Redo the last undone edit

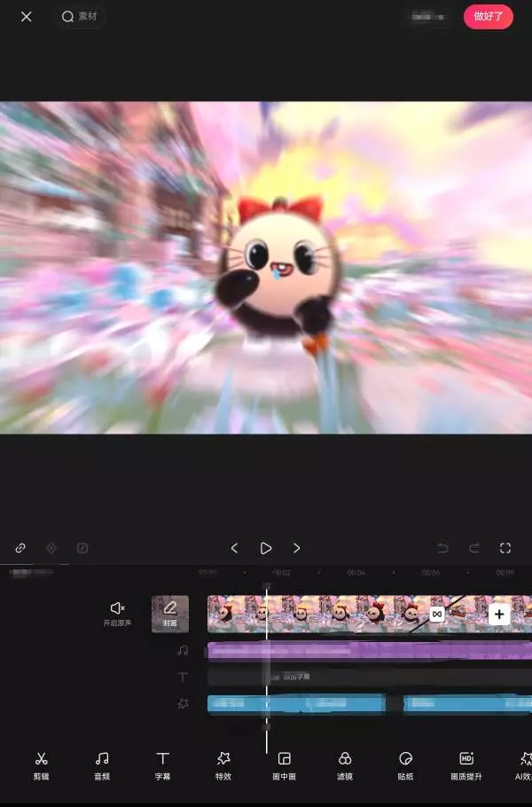click(x=474, y=548)
